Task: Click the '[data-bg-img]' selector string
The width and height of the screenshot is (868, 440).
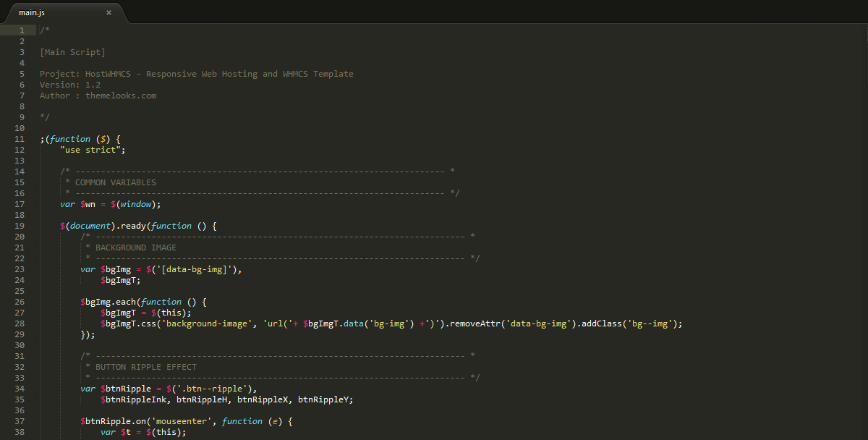Action: tap(195, 269)
